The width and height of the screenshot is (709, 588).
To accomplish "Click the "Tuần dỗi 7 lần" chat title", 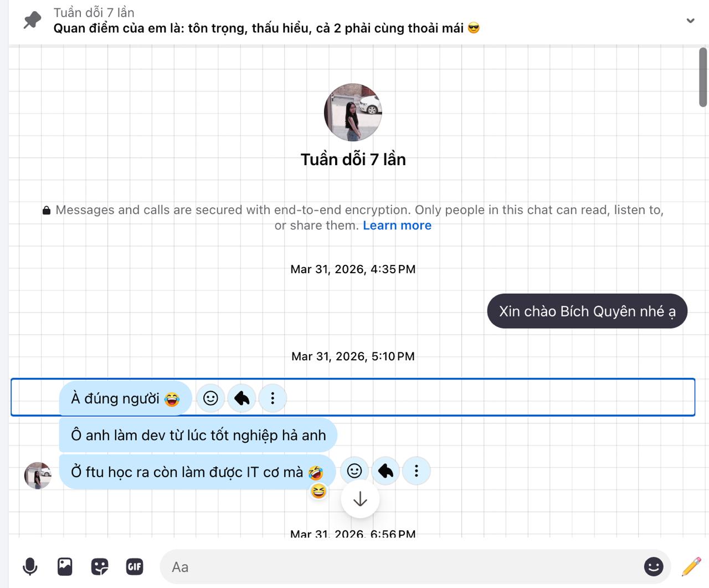I will [353, 160].
